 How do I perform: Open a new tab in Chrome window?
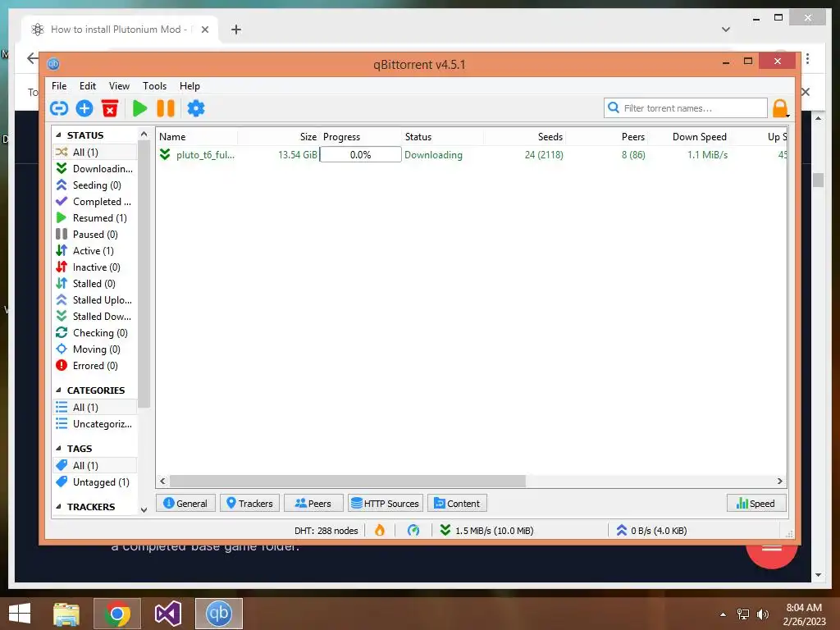(x=235, y=30)
